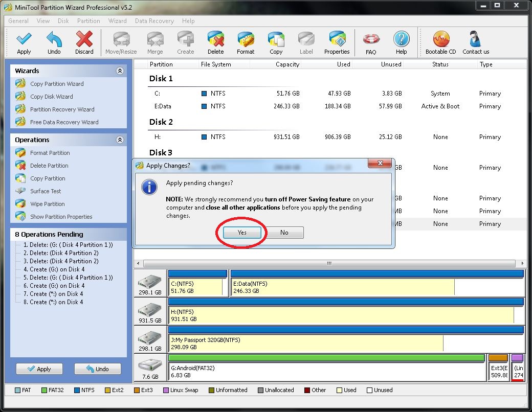Select the 931.5 GB disk icon
The height and width of the screenshot is (412, 532).
pyautogui.click(x=150, y=312)
